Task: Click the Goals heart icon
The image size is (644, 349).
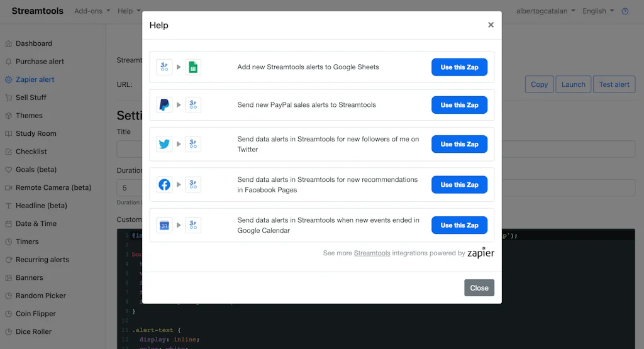Action: [x=8, y=170]
